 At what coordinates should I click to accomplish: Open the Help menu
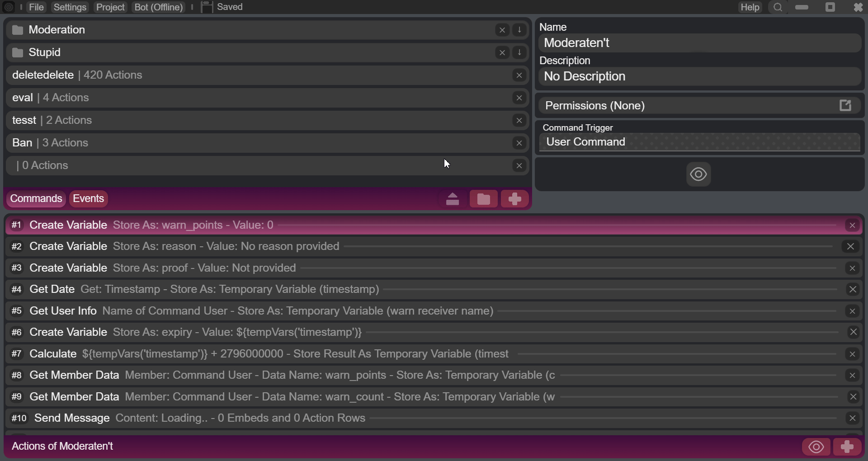click(x=750, y=7)
